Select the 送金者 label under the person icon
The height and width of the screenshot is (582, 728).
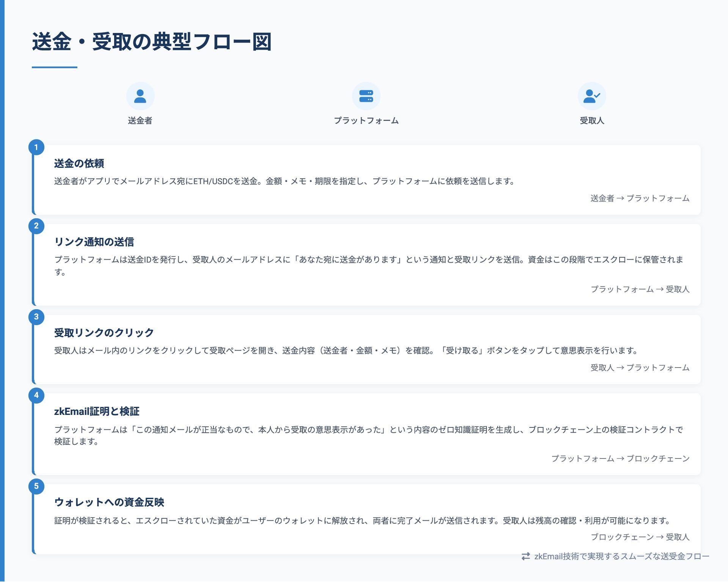(x=140, y=120)
